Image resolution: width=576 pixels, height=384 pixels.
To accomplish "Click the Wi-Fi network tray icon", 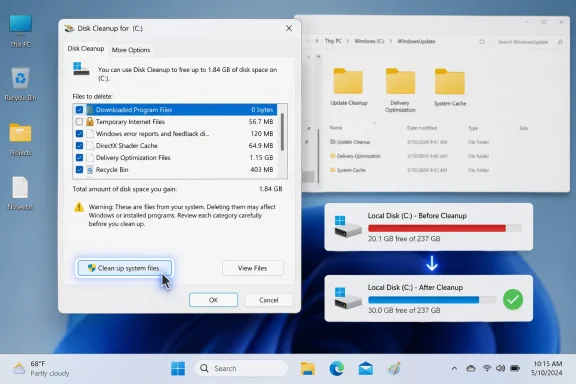I will [x=487, y=368].
